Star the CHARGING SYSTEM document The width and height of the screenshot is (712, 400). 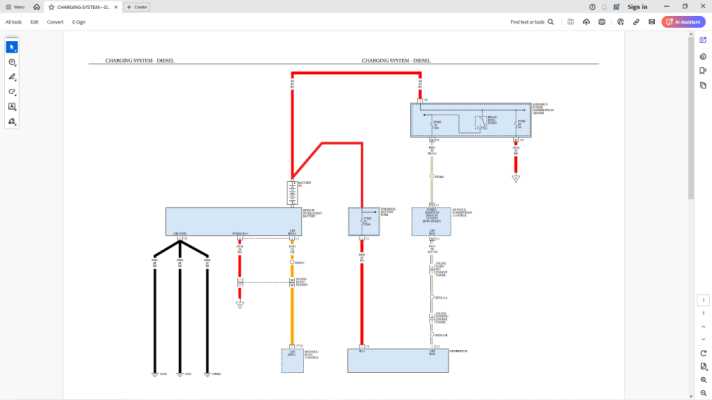51,7
